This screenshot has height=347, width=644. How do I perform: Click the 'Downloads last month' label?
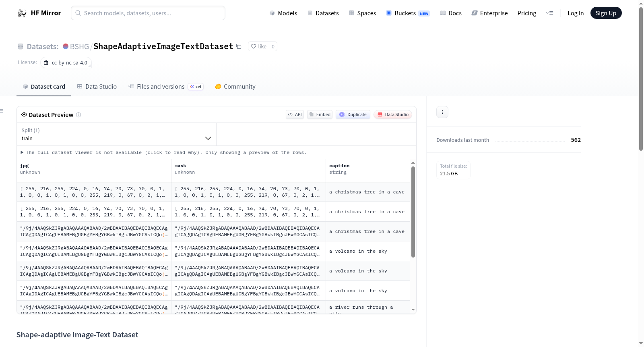[x=463, y=140]
